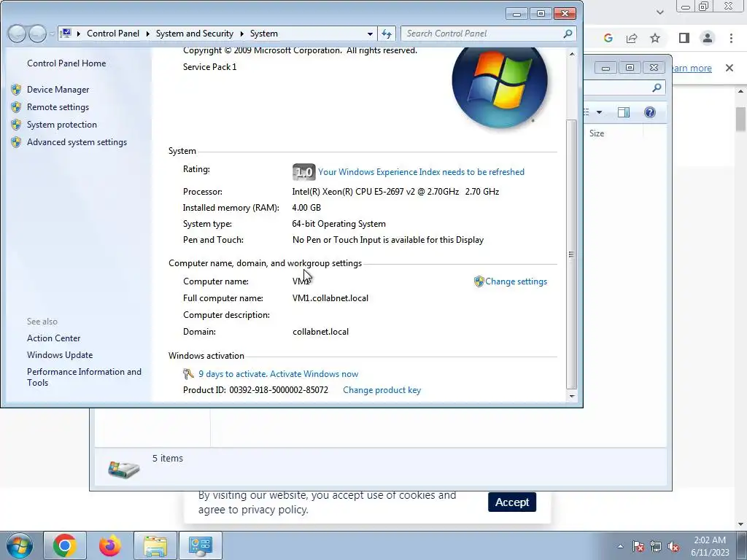Expand the arrow after Control Panel breadcrumb
747x560 pixels.
coord(147,34)
